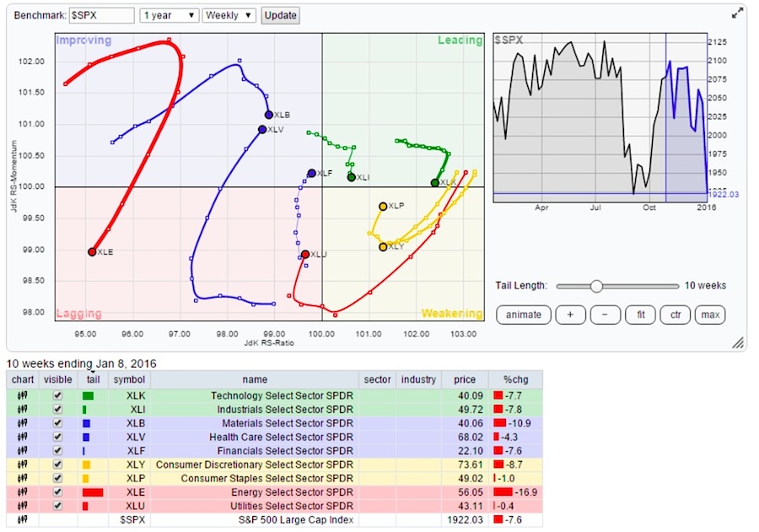Select the XLY head marker on graph
The image size is (759, 532).
(383, 247)
